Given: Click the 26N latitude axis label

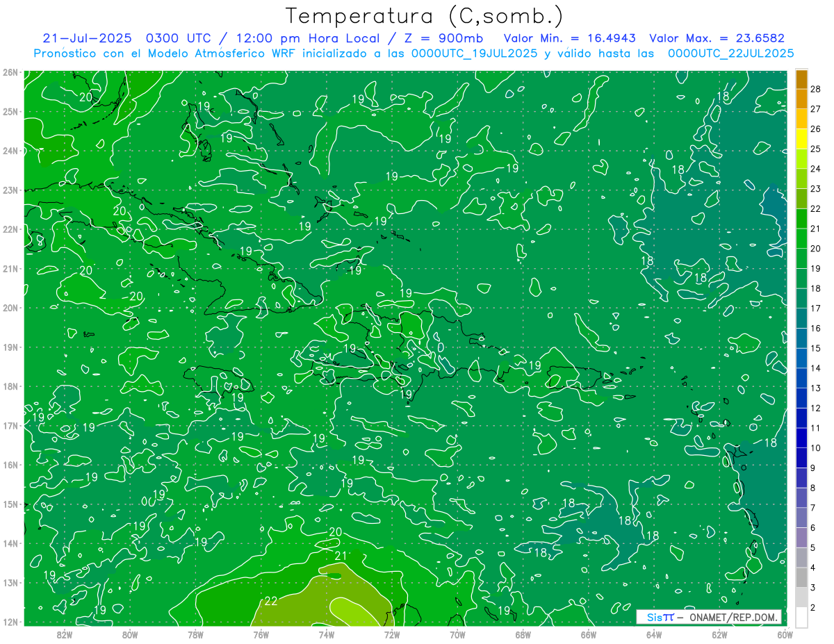Looking at the screenshot, I should (10, 72).
